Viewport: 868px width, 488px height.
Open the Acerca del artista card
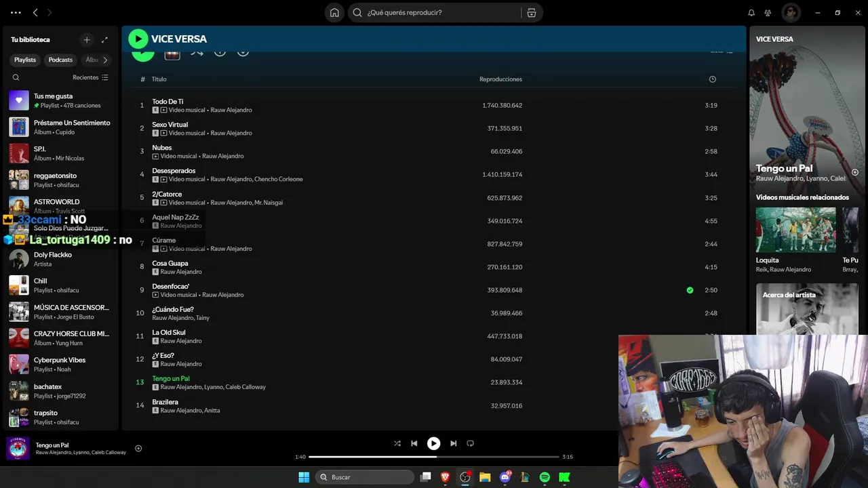point(807,309)
